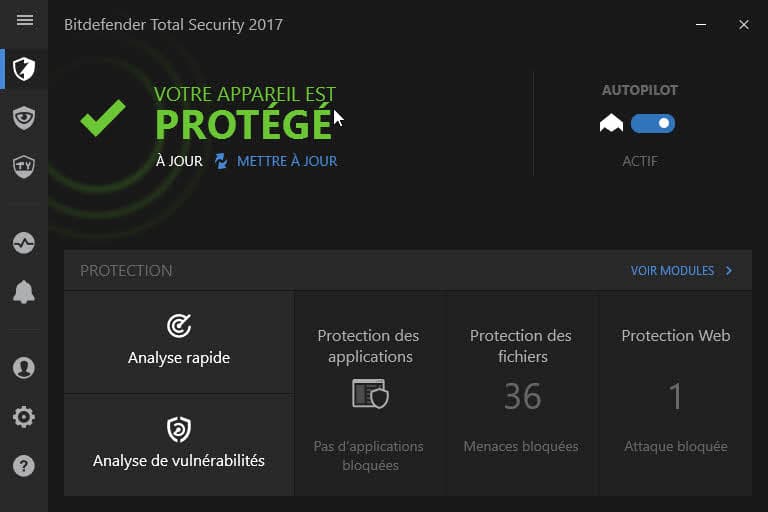Image resolution: width=768 pixels, height=512 pixels.
Task: Click the PROTECTION section header
Action: coord(126,270)
